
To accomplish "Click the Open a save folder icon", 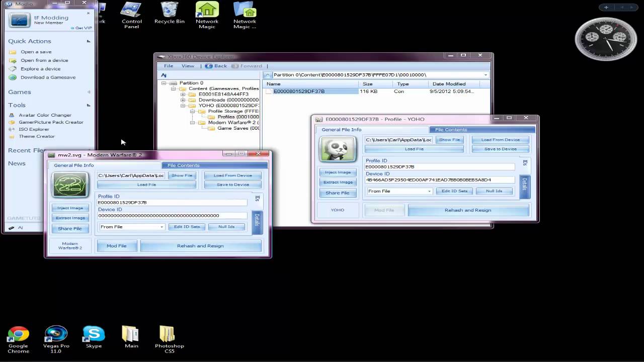I will tap(13, 52).
